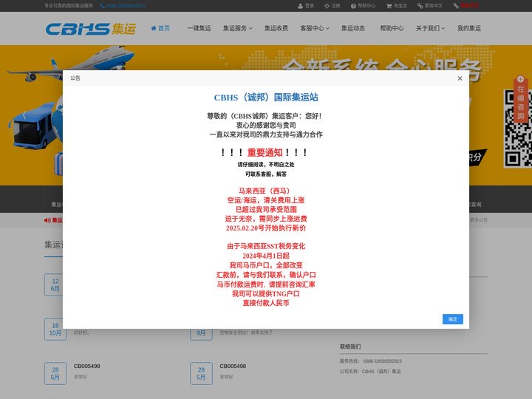Go to 集运动态
532x399 pixels.
coord(353,28)
